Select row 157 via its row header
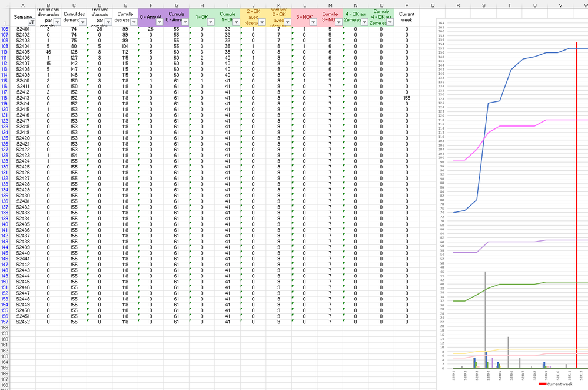 [x=5, y=322]
